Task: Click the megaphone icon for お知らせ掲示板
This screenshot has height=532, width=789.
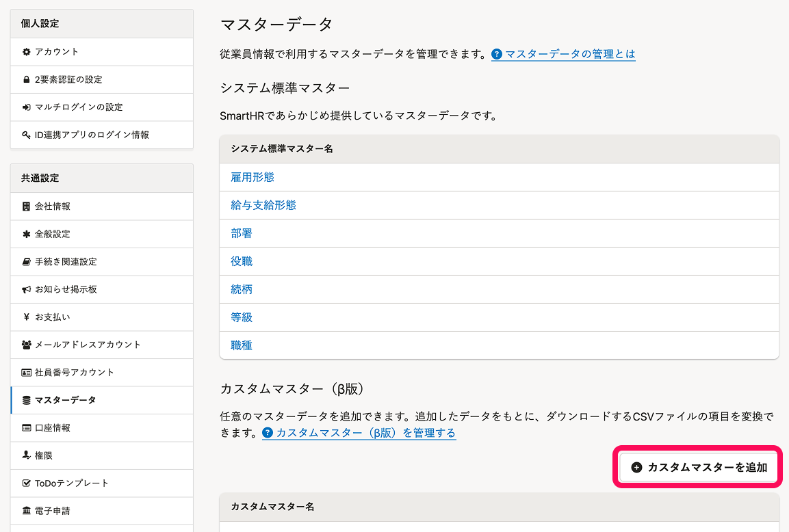Action: pyautogui.click(x=27, y=290)
